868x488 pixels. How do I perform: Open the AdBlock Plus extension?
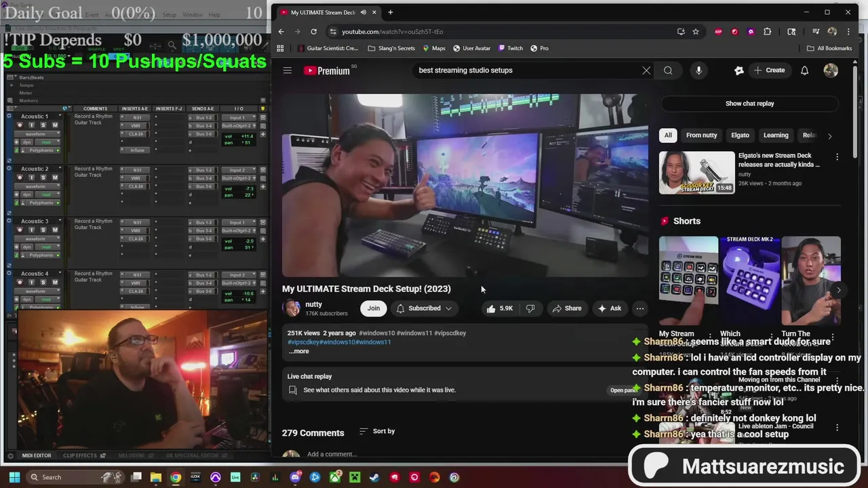pyautogui.click(x=718, y=31)
